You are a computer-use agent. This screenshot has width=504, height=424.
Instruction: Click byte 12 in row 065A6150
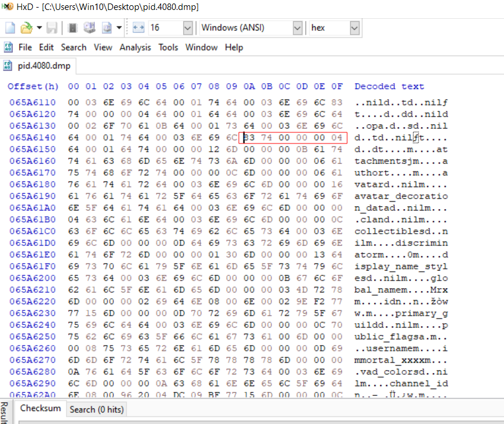click(x=214, y=149)
